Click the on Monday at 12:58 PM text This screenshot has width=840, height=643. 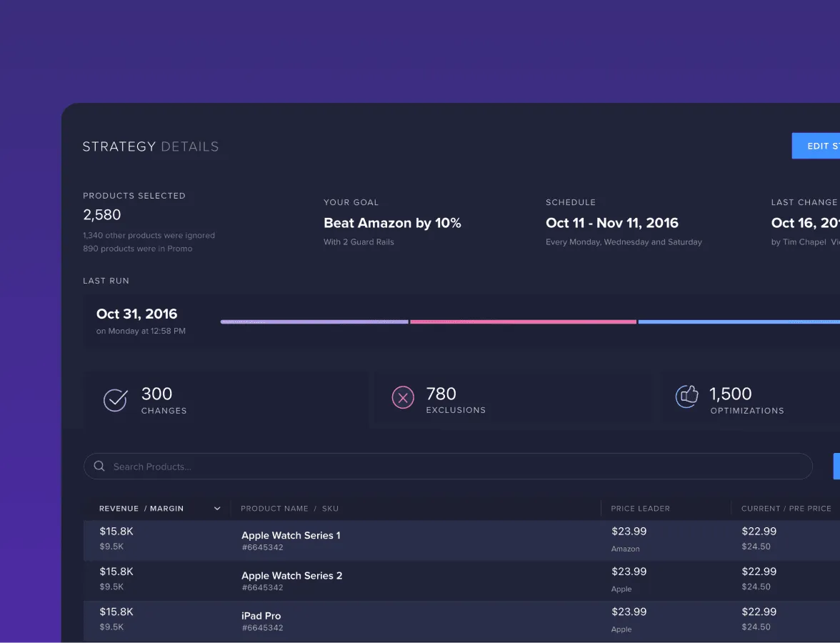(x=141, y=332)
